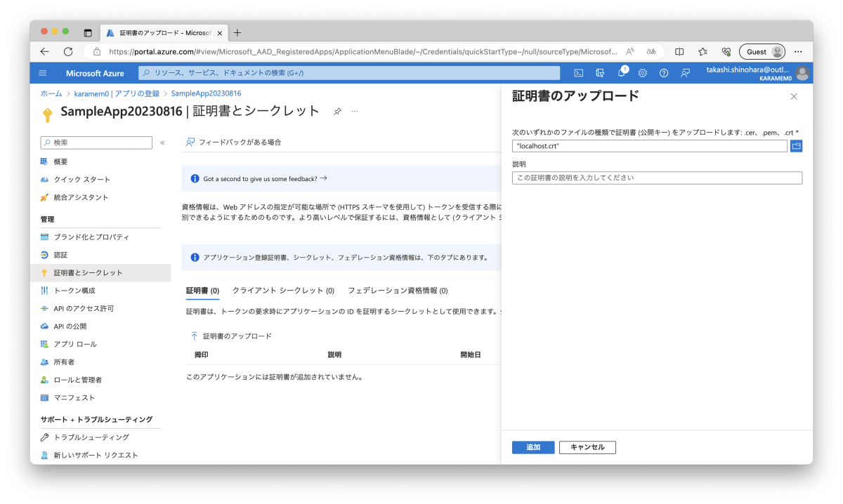Open the directories and subscriptions filter icon
Viewport: 843px width, 504px height.
[x=600, y=73]
